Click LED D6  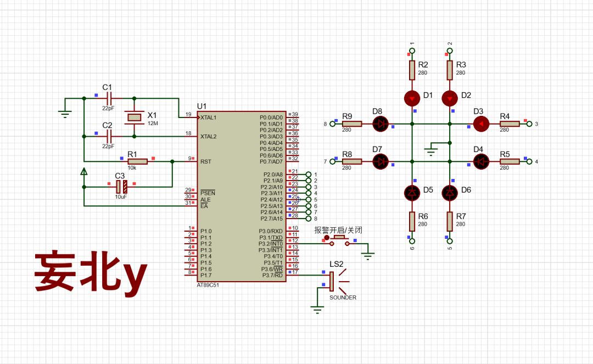tap(450, 193)
